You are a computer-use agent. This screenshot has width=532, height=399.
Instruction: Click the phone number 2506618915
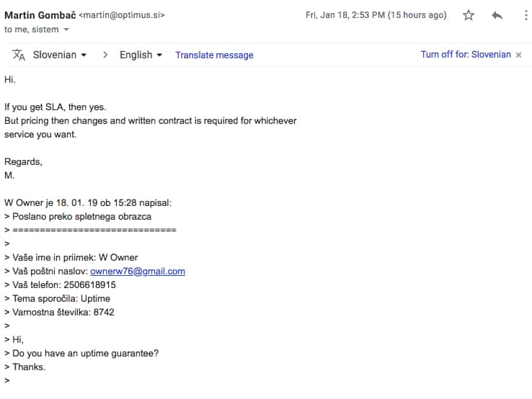tap(89, 284)
